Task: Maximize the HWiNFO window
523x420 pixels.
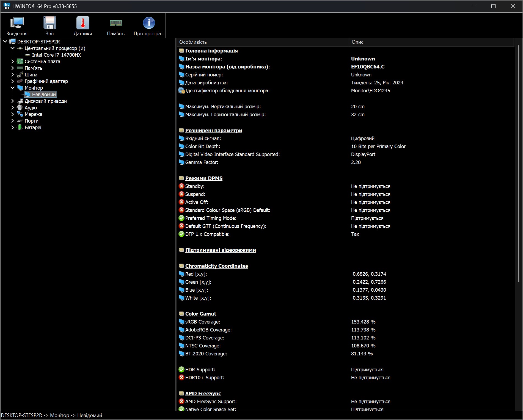Action: point(494,6)
